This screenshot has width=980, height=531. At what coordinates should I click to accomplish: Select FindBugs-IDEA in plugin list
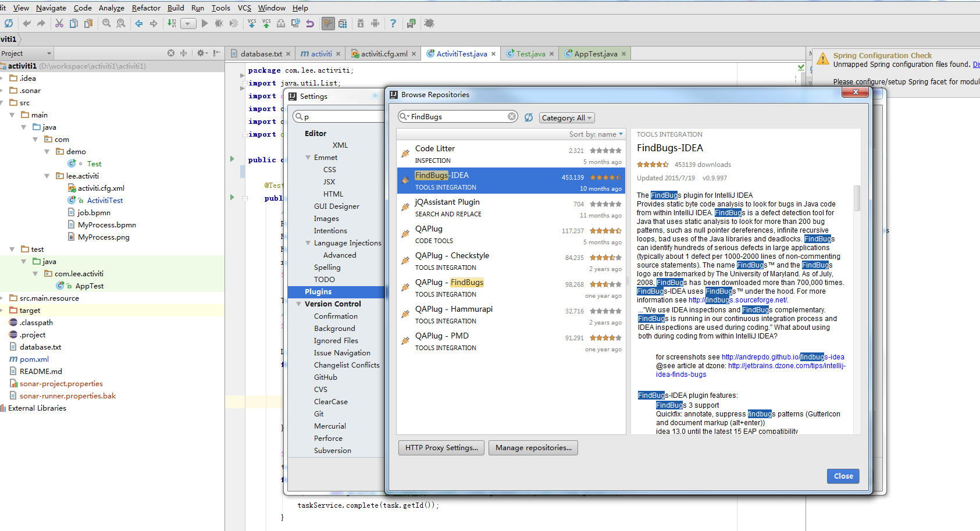point(511,181)
